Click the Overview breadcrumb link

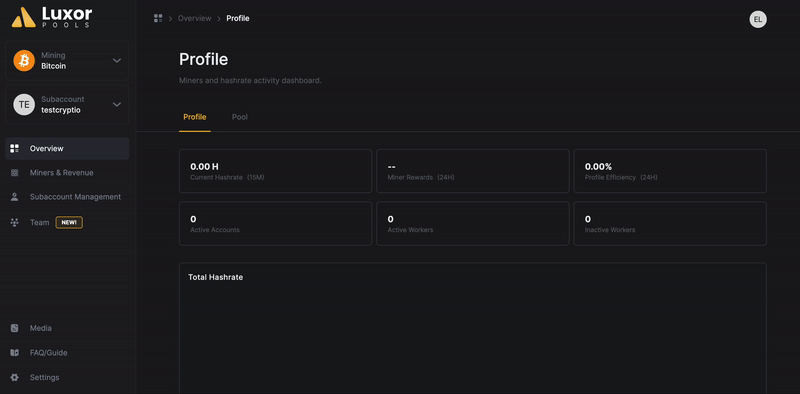194,18
